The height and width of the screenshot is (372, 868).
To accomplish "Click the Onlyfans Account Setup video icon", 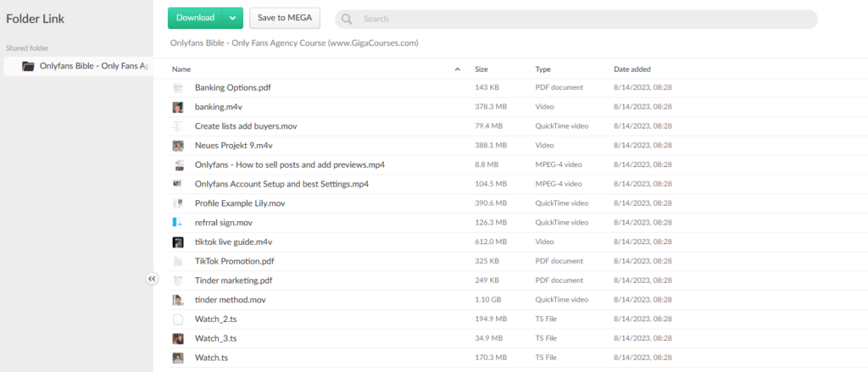I will [178, 184].
